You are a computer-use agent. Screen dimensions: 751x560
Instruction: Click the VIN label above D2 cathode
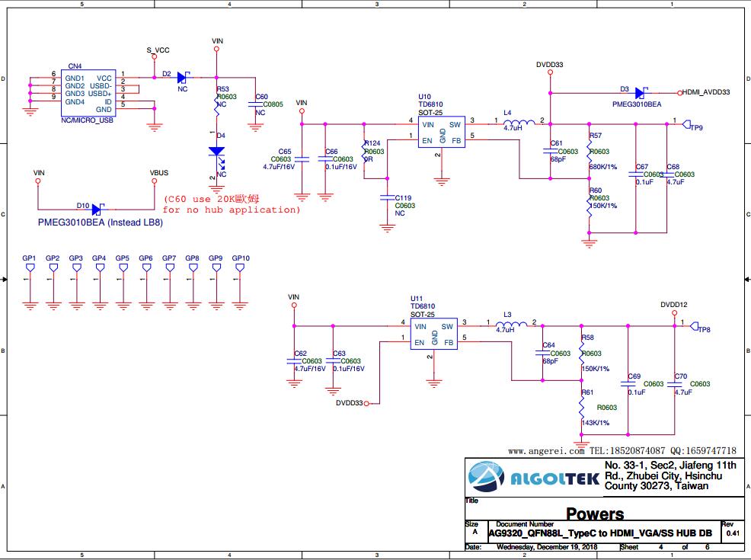click(217, 41)
